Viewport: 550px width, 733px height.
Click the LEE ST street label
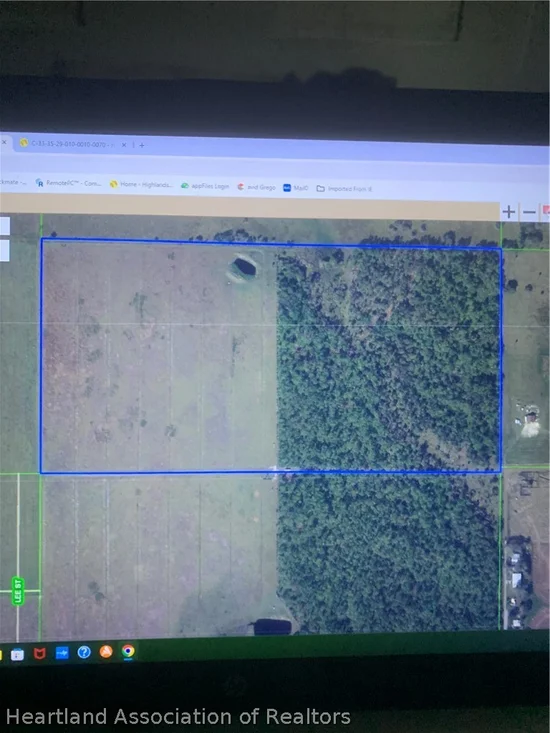click(18, 591)
